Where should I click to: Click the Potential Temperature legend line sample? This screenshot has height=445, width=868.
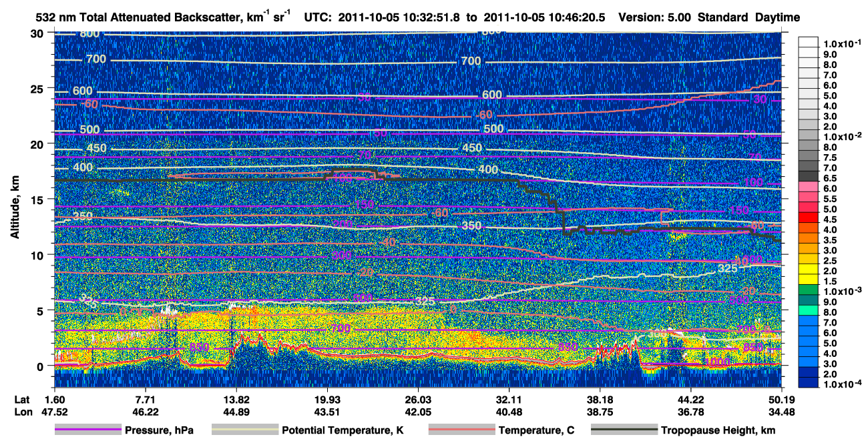pos(244,430)
